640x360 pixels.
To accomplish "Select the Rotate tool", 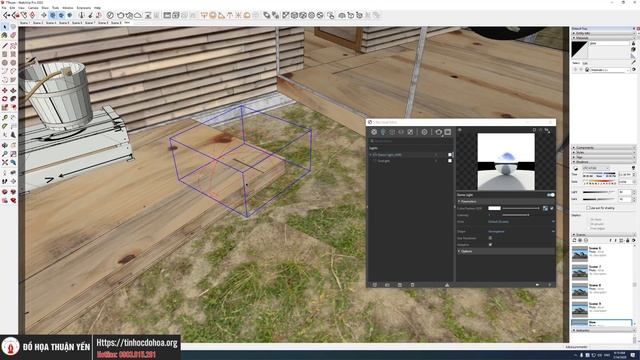I will (x=4, y=99).
